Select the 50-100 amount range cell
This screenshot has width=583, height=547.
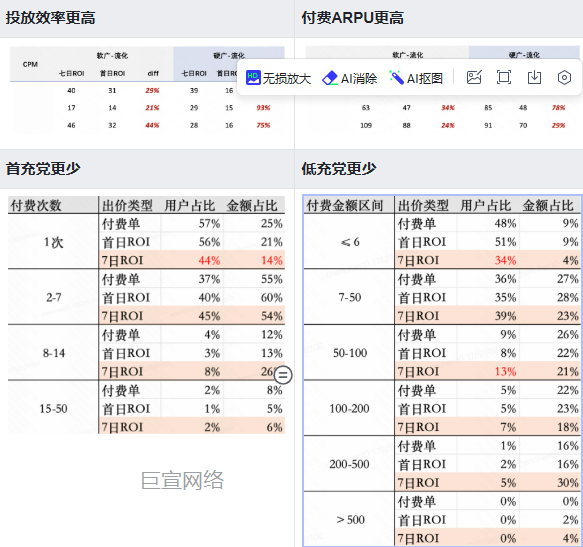(350, 353)
